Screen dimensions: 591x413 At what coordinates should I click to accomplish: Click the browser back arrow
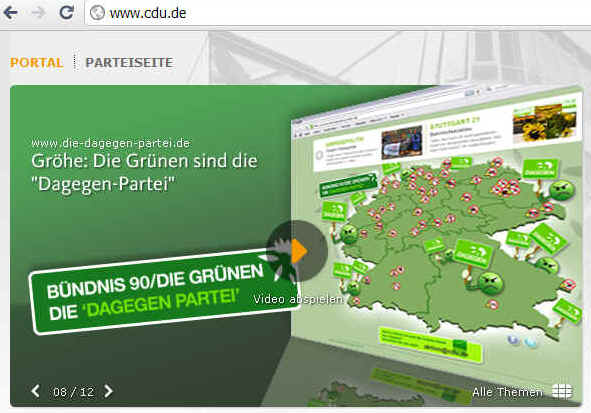pos(11,13)
